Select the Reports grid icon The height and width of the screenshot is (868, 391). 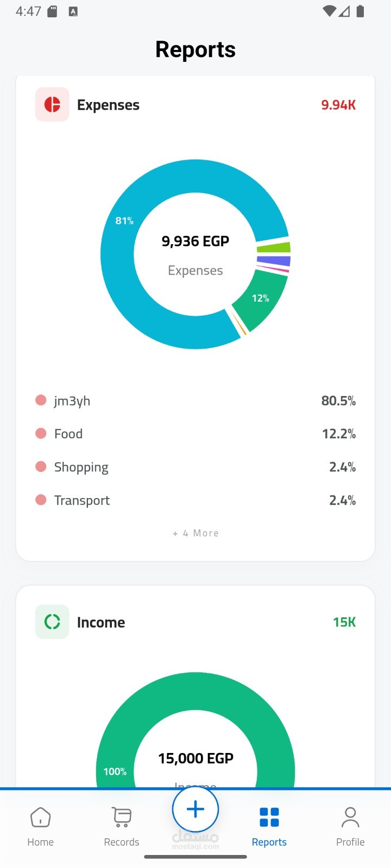[x=269, y=818]
